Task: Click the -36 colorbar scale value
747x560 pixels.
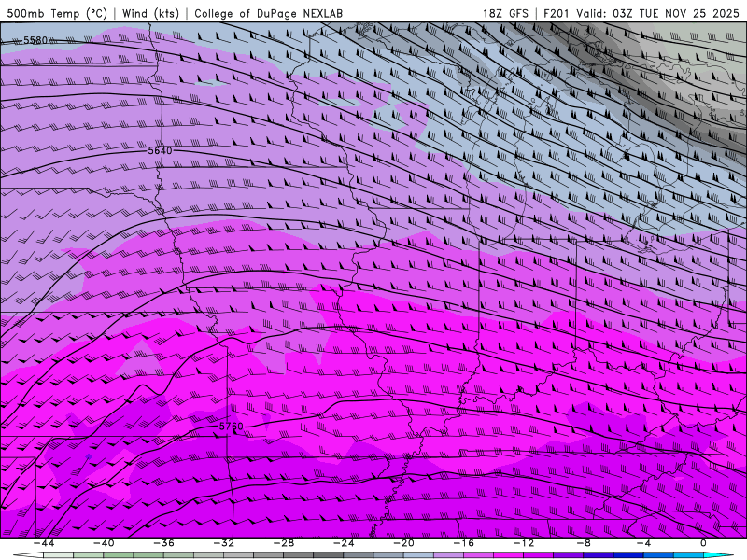Action: click(x=164, y=543)
